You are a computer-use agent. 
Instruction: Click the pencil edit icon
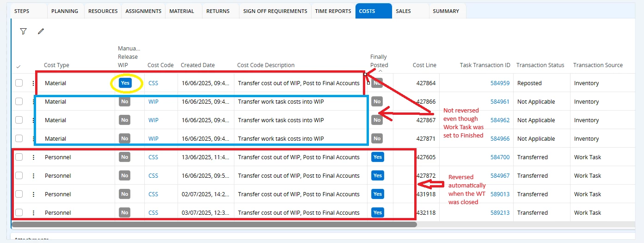(41, 31)
